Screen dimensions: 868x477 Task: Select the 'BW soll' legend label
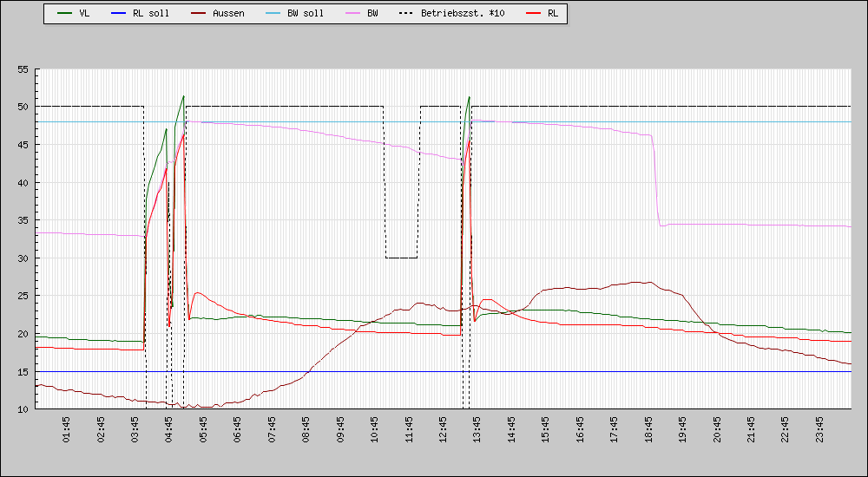pyautogui.click(x=305, y=14)
